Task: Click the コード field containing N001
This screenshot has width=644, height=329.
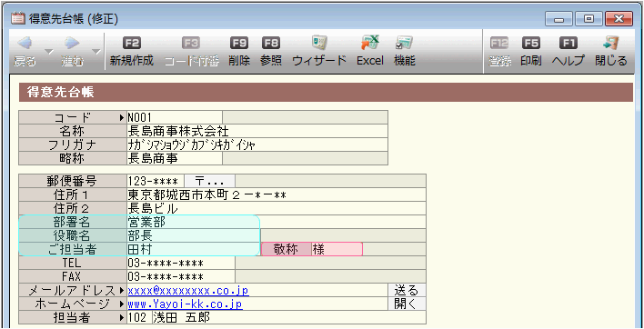Action: pyautogui.click(x=175, y=117)
